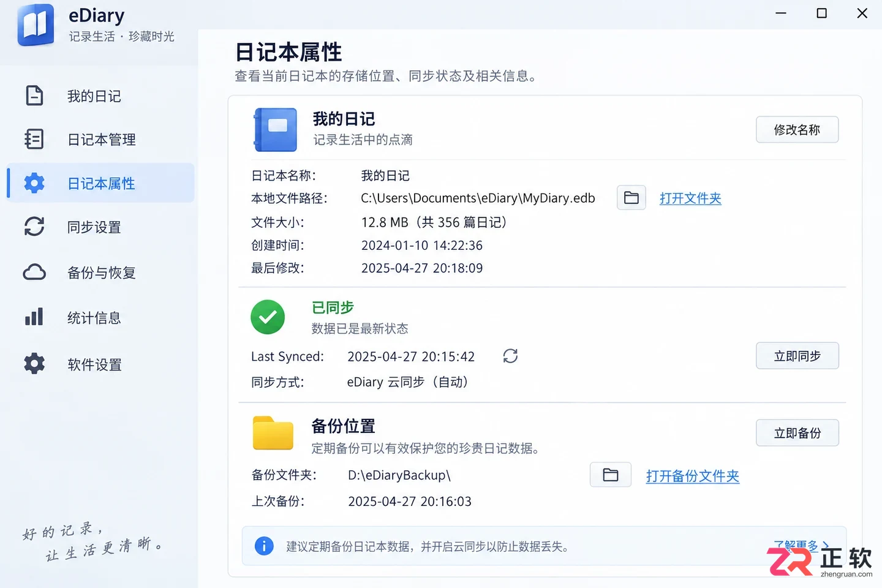Open the 打开文件夹 link
The height and width of the screenshot is (588, 882).
pyautogui.click(x=690, y=198)
